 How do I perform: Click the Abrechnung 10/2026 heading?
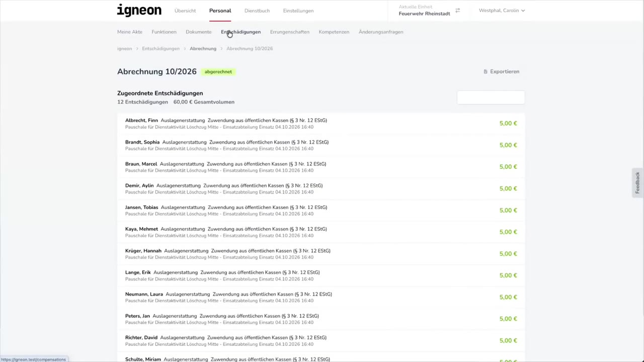pos(157,71)
